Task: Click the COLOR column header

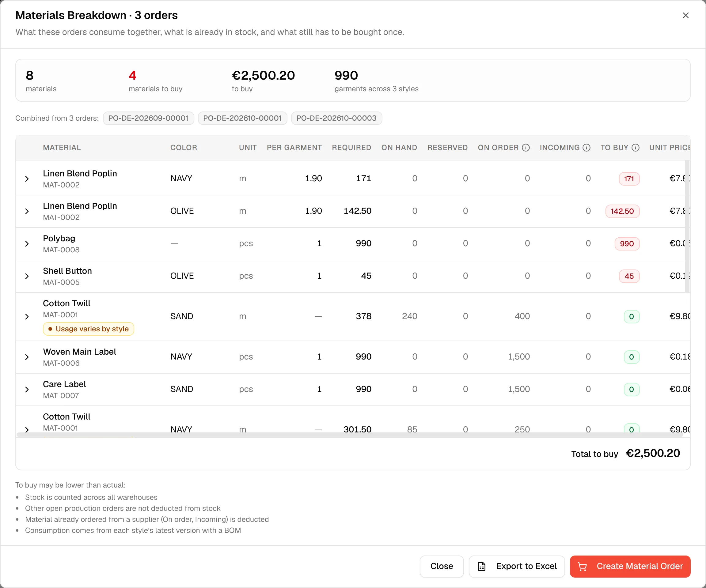Action: [184, 148]
